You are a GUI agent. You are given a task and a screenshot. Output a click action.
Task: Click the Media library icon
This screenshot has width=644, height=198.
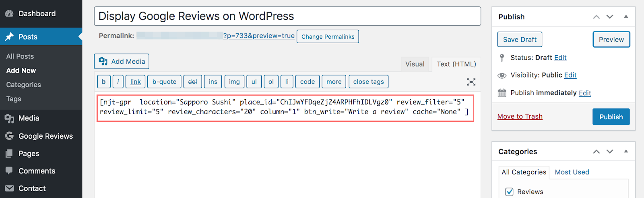pos(9,118)
